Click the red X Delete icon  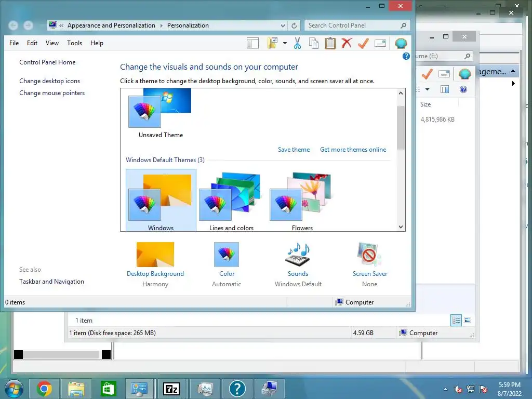coord(347,43)
